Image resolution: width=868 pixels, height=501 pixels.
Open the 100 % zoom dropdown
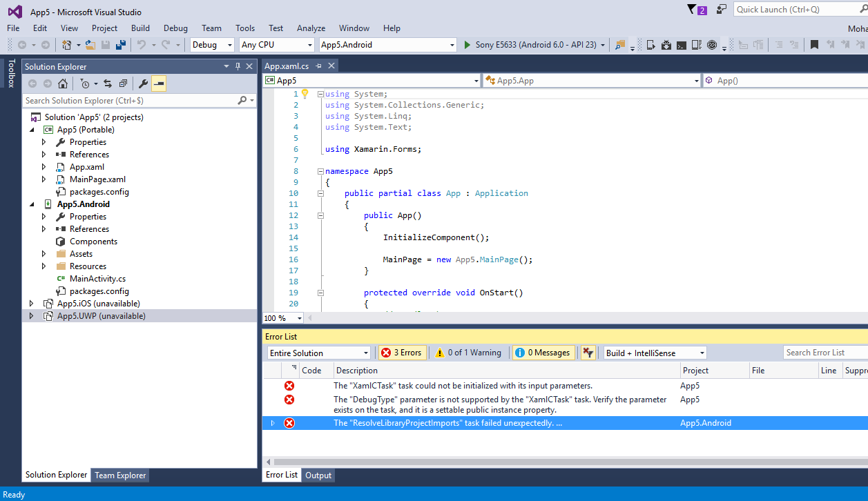coord(283,318)
